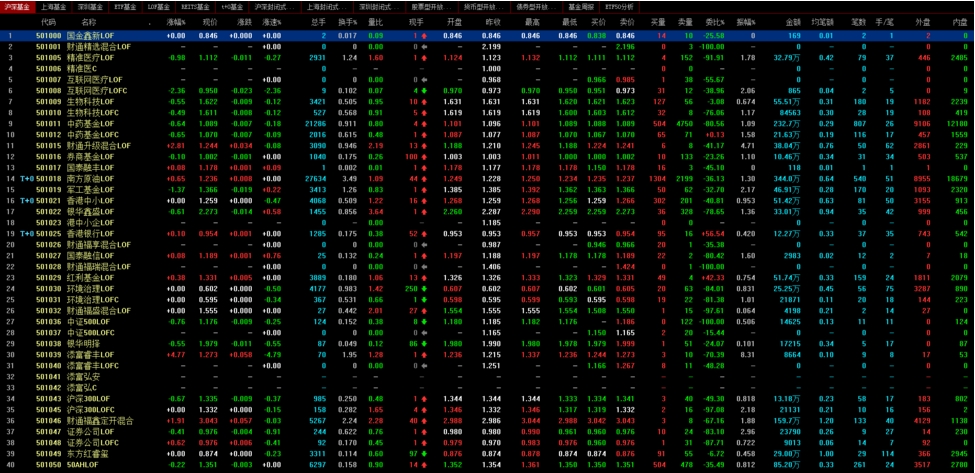This screenshot has height=473, width=975.
Task: Select fund 南方原油LOF
Action: (x=90, y=178)
